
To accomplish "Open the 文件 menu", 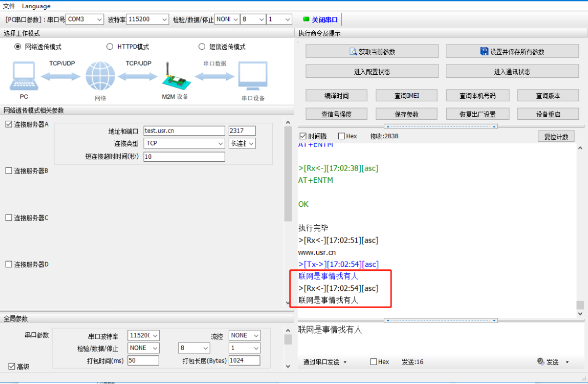I will [9, 6].
